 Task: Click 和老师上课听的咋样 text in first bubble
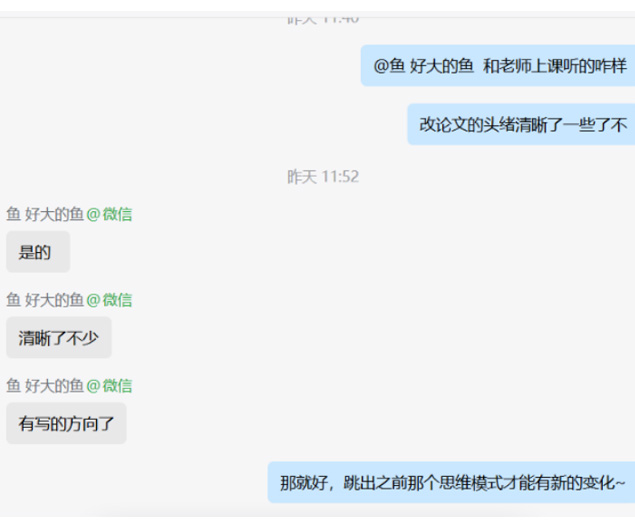coord(554,66)
